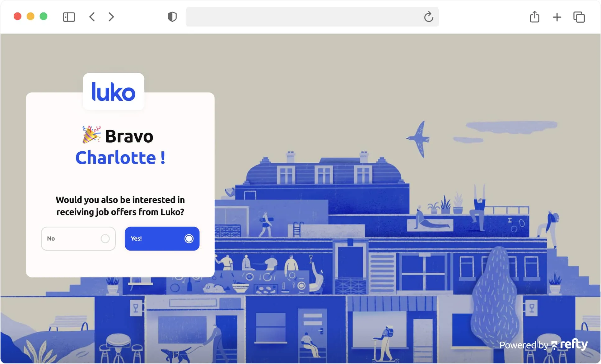Open the refty logo link
The width and height of the screenshot is (601, 364).
click(570, 344)
